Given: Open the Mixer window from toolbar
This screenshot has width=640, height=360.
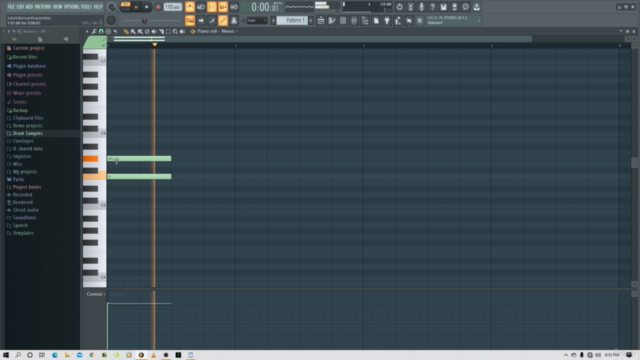Looking at the screenshot, I should click(x=353, y=20).
